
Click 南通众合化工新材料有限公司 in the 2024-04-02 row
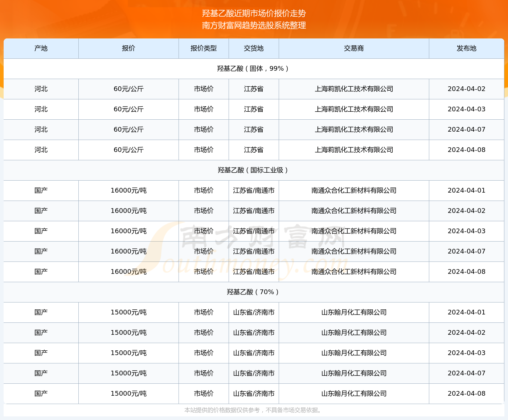click(x=354, y=211)
